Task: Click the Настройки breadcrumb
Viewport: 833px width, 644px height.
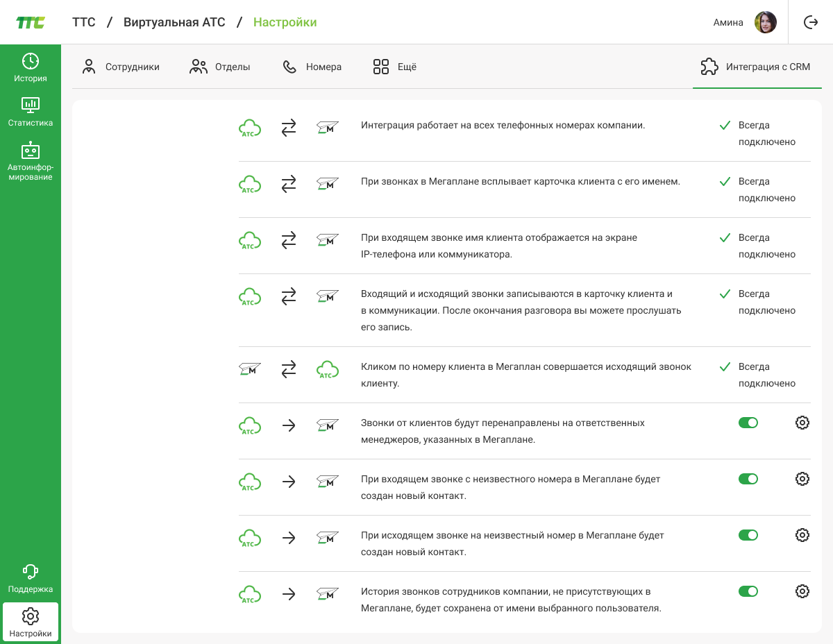Action: pos(285,22)
